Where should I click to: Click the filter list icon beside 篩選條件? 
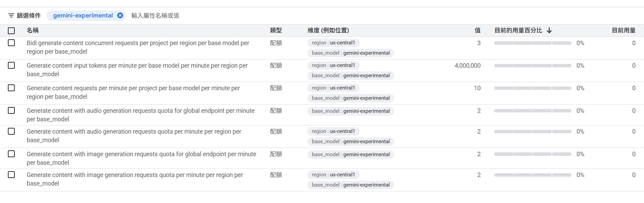[x=11, y=15]
